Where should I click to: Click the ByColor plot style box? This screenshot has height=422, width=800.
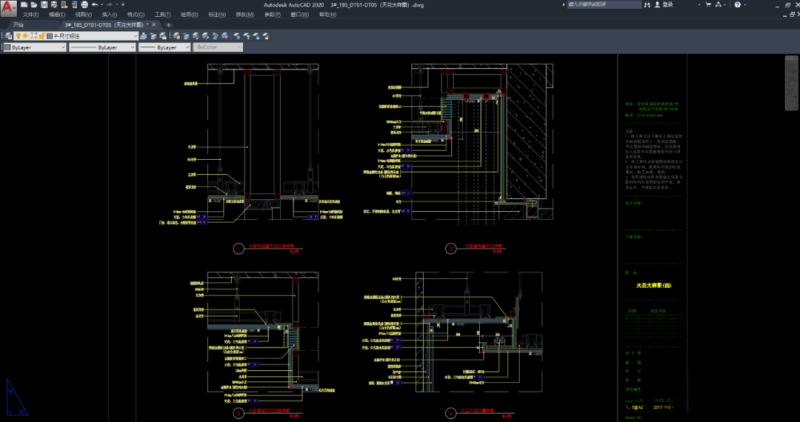[218, 47]
